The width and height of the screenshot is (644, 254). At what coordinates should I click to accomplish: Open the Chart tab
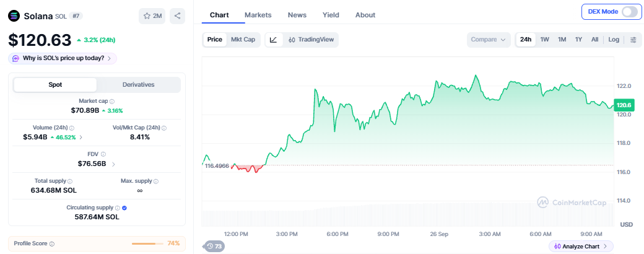pos(219,15)
